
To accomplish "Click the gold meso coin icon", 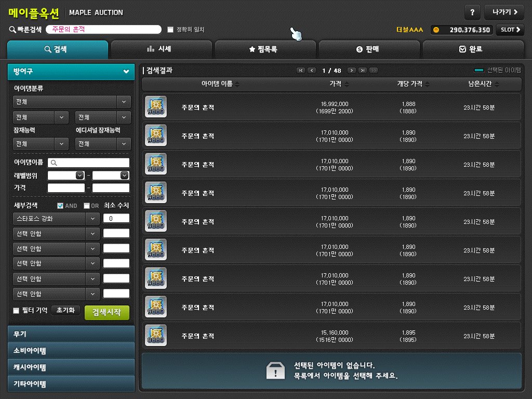I will click(x=436, y=30).
